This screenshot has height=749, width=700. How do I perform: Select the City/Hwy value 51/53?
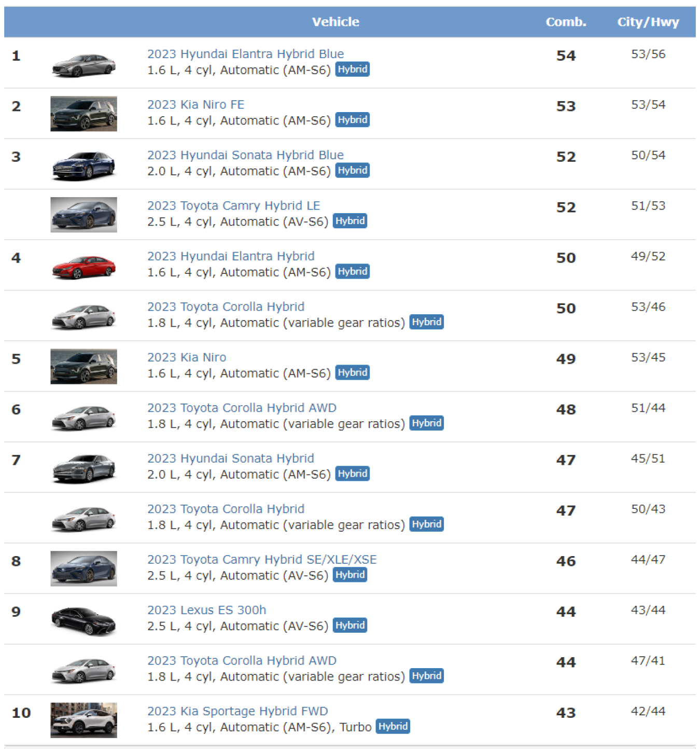pos(648,206)
